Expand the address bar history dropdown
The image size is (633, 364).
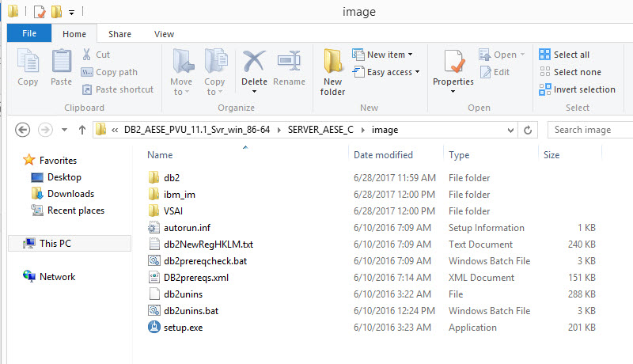(x=510, y=130)
